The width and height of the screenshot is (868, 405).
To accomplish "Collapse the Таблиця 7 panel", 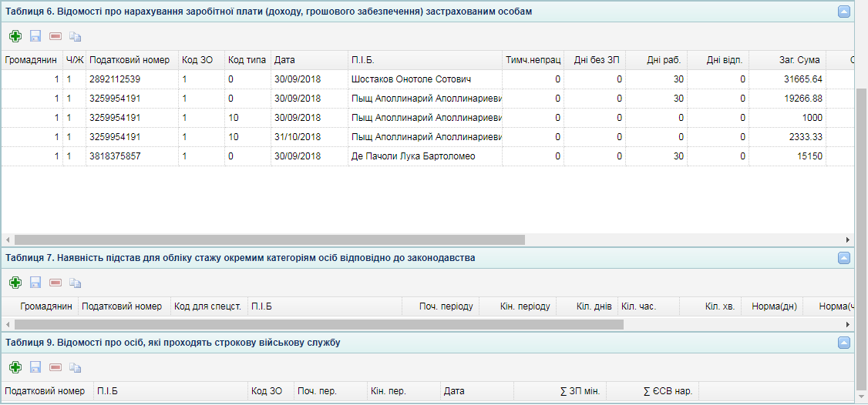I will pyautogui.click(x=844, y=258).
